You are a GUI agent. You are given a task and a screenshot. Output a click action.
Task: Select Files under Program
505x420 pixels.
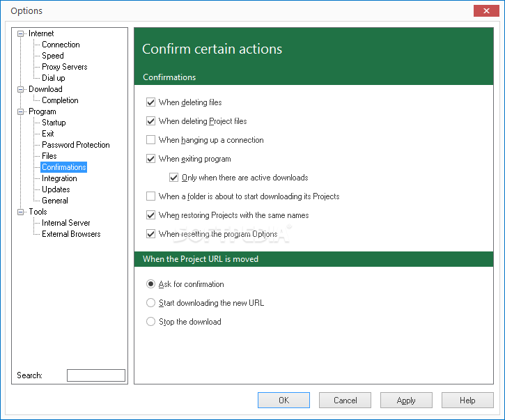pos(49,156)
